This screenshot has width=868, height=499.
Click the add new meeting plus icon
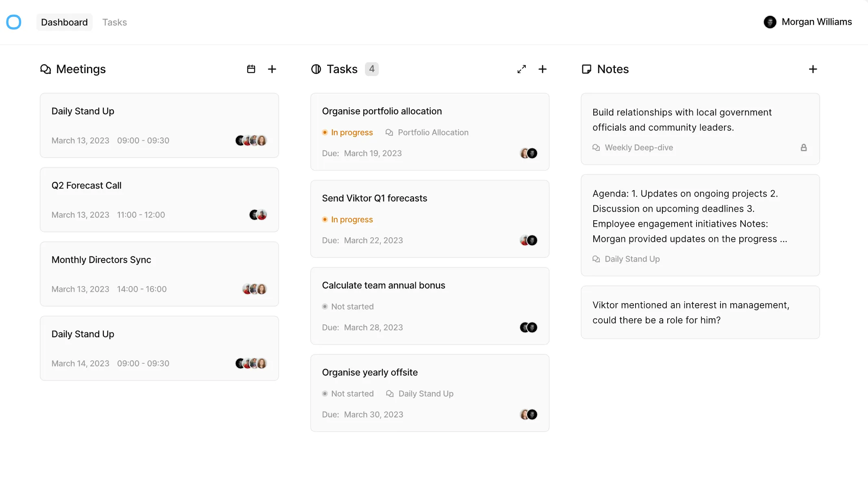coord(272,69)
